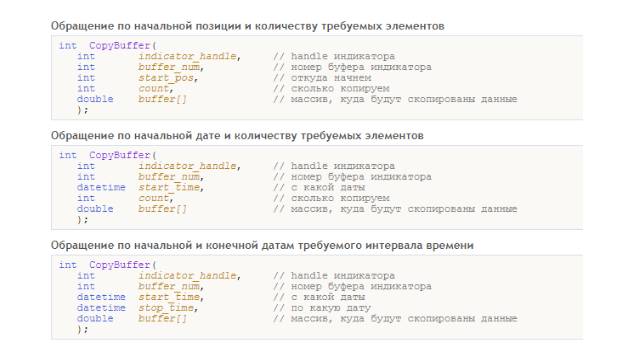Click start_time in the second code block
This screenshot has height=360, width=640.
[x=169, y=187]
